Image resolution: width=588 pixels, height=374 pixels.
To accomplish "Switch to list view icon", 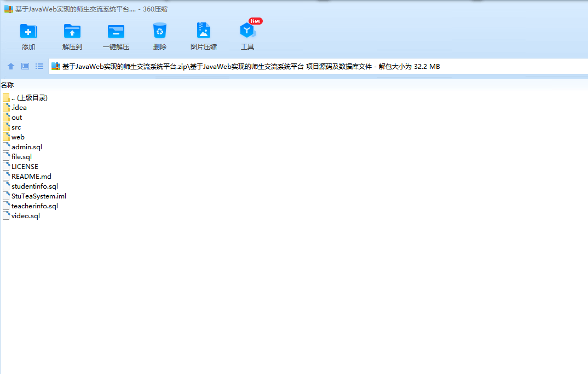I will click(39, 66).
